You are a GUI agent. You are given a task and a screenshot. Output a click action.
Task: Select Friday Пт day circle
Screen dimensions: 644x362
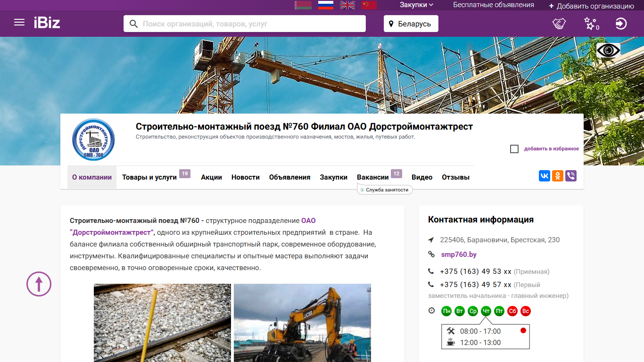coord(499,311)
